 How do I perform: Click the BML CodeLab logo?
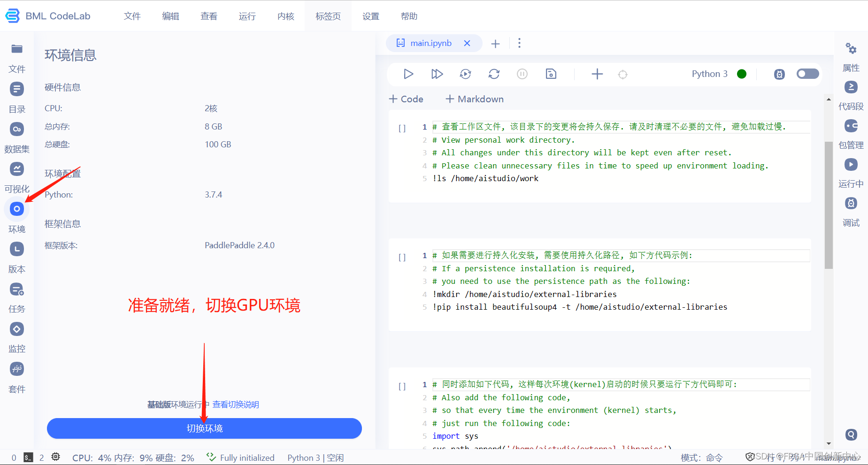(x=48, y=16)
